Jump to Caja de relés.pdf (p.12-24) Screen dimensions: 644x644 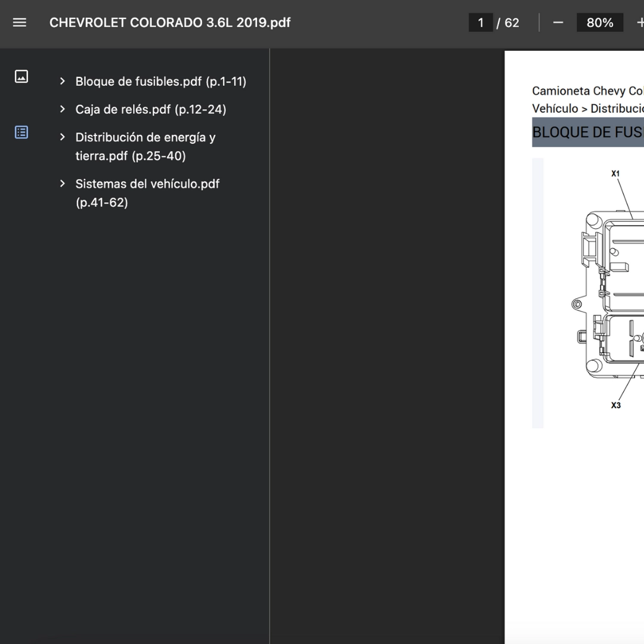pyautogui.click(x=150, y=109)
